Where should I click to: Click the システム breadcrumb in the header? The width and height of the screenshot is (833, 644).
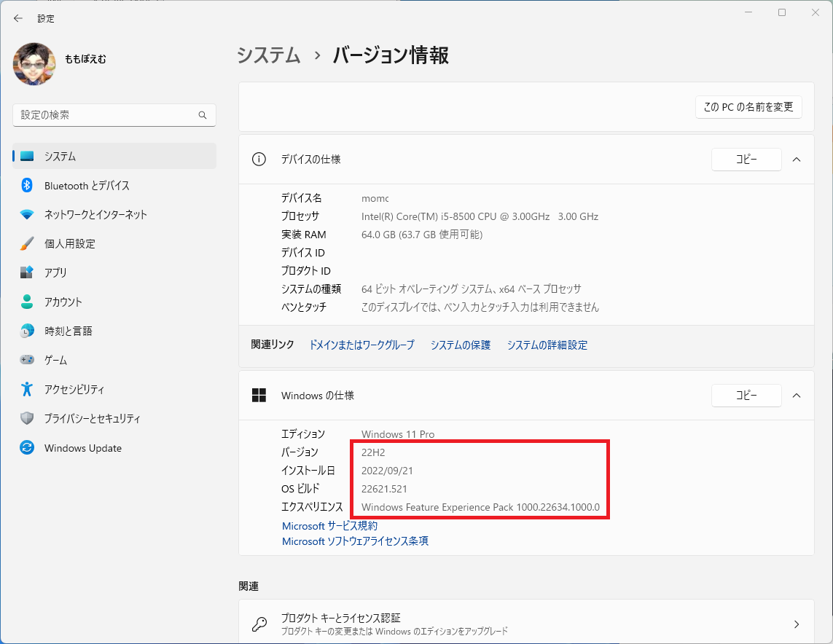(x=269, y=55)
